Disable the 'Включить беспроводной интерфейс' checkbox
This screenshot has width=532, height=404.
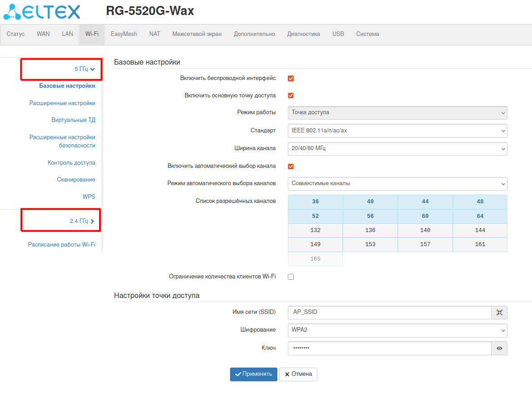tap(291, 78)
